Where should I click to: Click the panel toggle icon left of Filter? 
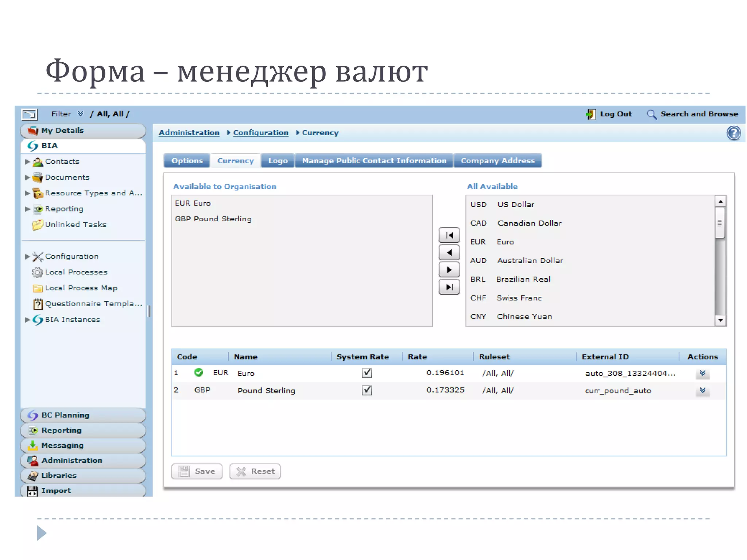pos(29,114)
